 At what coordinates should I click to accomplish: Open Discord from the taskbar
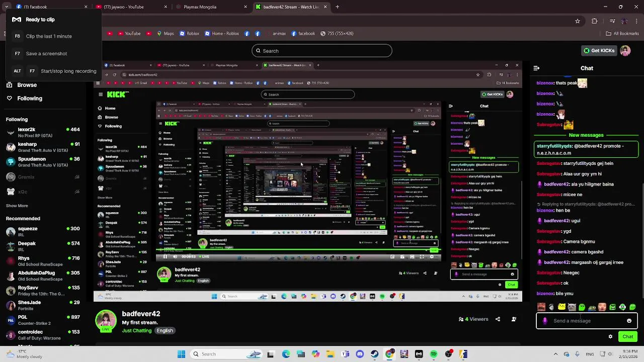point(360,354)
